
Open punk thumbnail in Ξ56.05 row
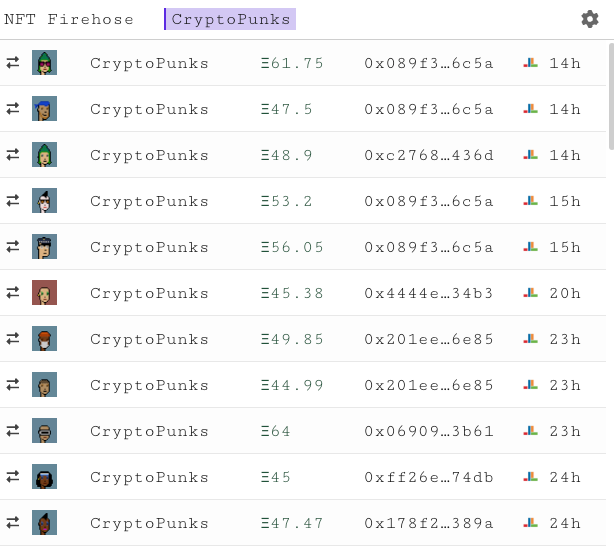pyautogui.click(x=44, y=247)
